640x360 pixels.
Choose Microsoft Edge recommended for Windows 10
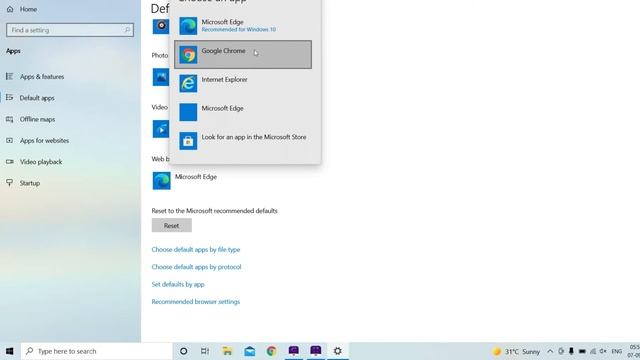[243, 26]
